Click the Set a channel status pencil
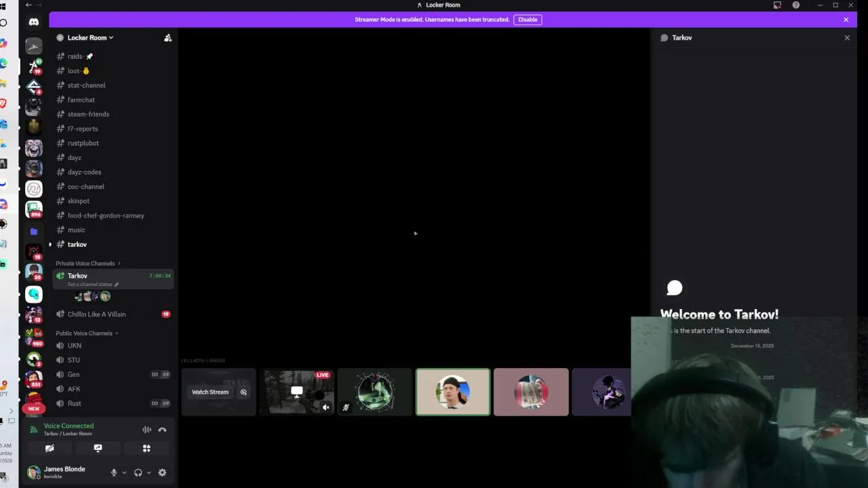The image size is (868, 488). tap(117, 285)
